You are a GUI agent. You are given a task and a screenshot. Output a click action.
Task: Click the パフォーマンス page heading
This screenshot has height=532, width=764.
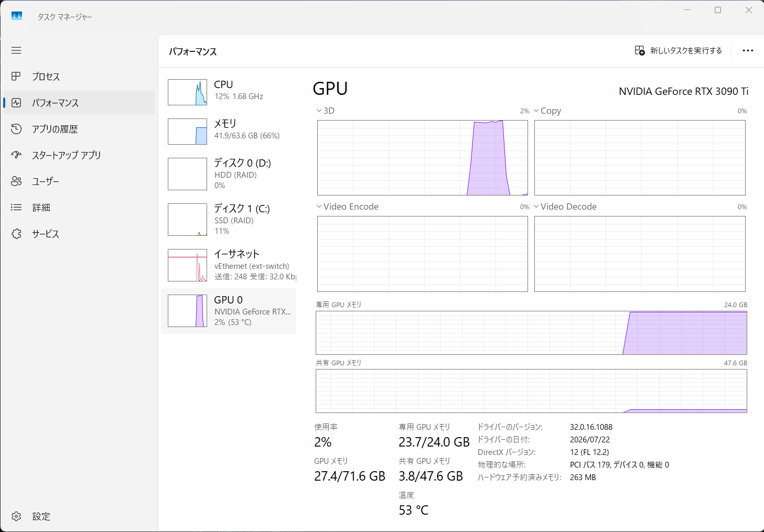pos(192,51)
